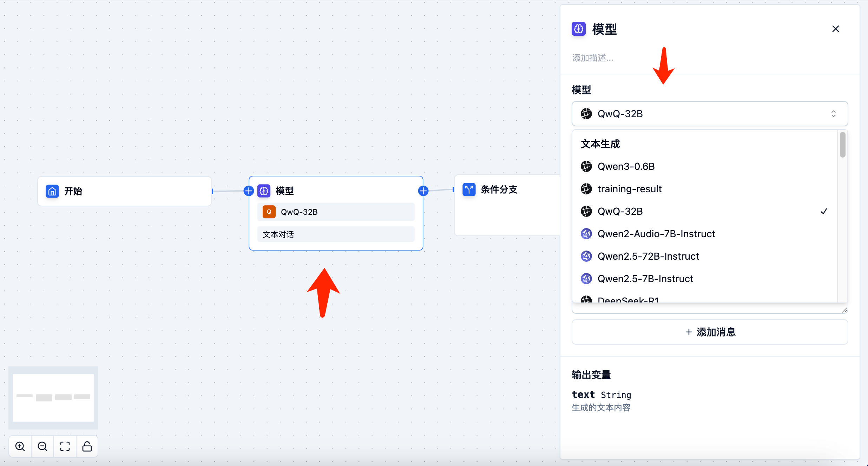Screen dimensions: 868x466
Task: Click the zoom in magnifier icon
Action: pyautogui.click(x=20, y=446)
